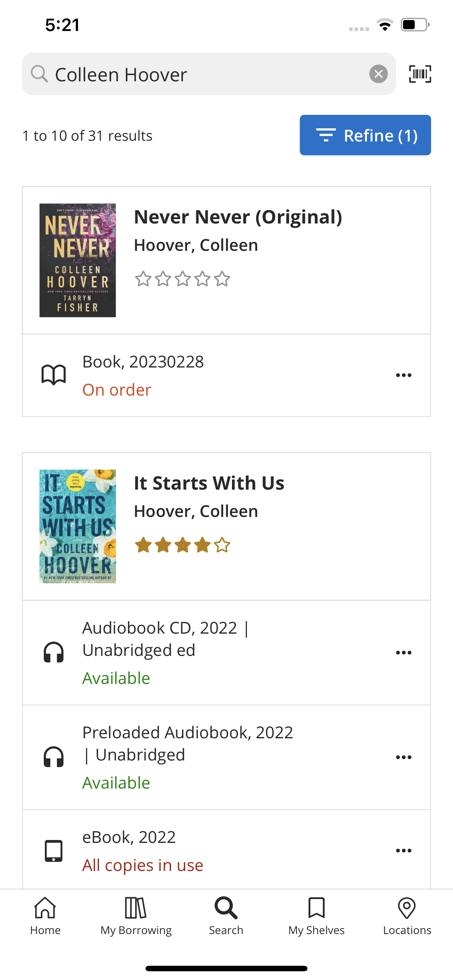Tap the headphones icon for Audiobook CD
The width and height of the screenshot is (453, 980).
point(54,653)
